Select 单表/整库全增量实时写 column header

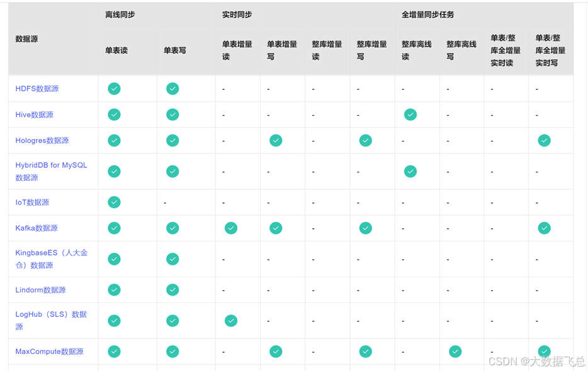550,50
